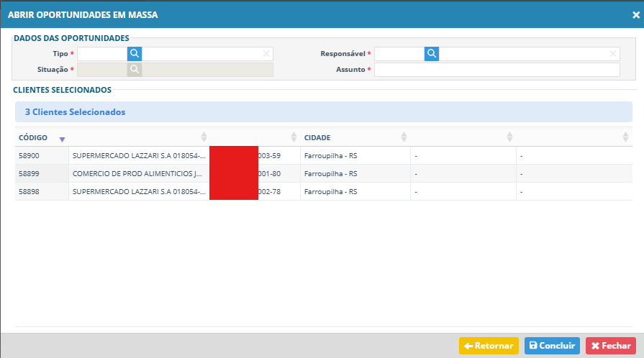Click the Concluir button
644x358 pixels.
[552, 346]
